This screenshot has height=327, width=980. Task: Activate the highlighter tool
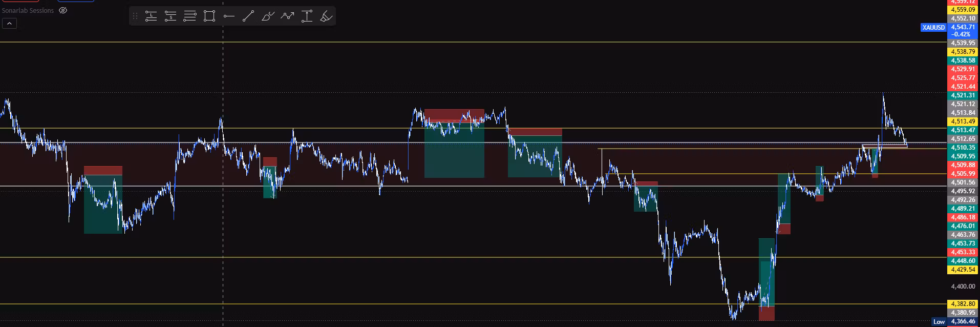(326, 16)
